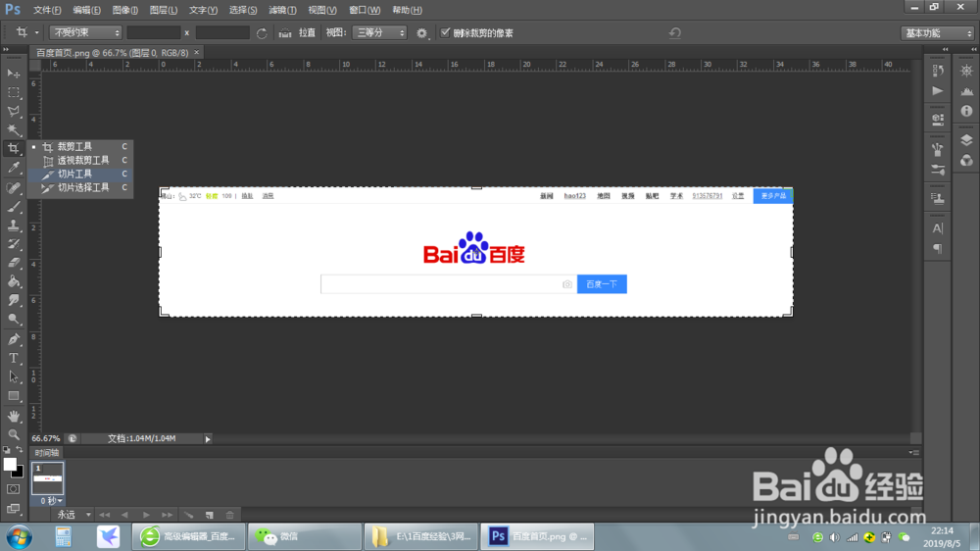Delete the selected animation frame
The width and height of the screenshot is (980, 551).
230,515
